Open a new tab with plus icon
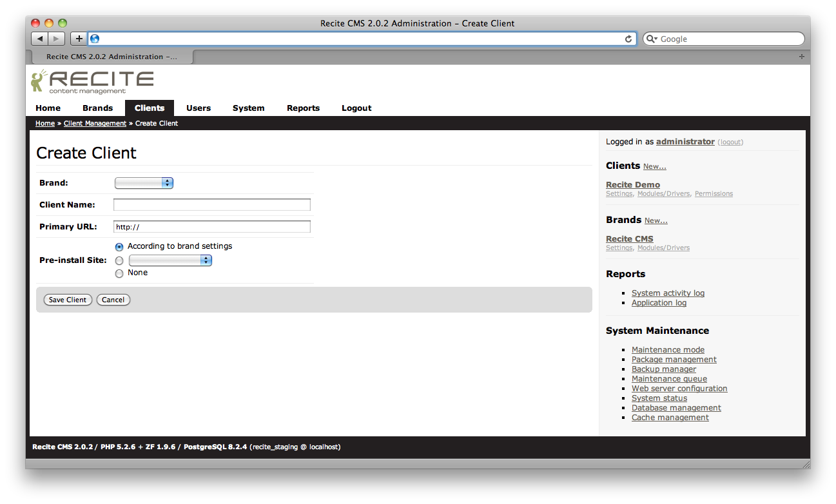The width and height of the screenshot is (836, 504). point(801,57)
